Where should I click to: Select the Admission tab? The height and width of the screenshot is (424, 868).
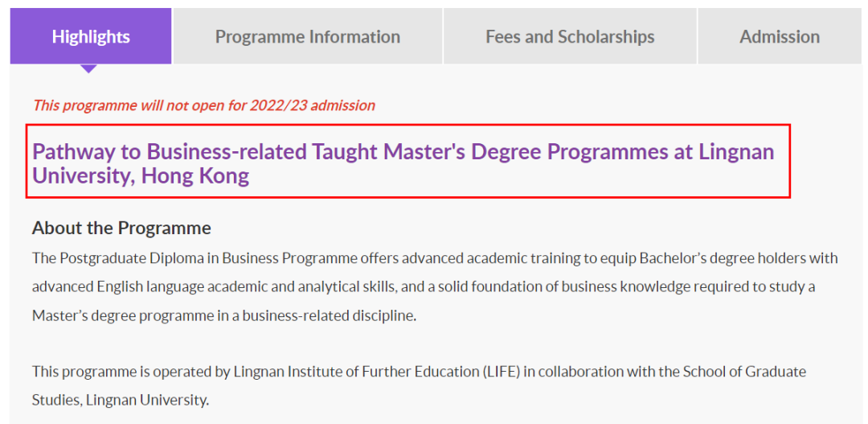(780, 36)
